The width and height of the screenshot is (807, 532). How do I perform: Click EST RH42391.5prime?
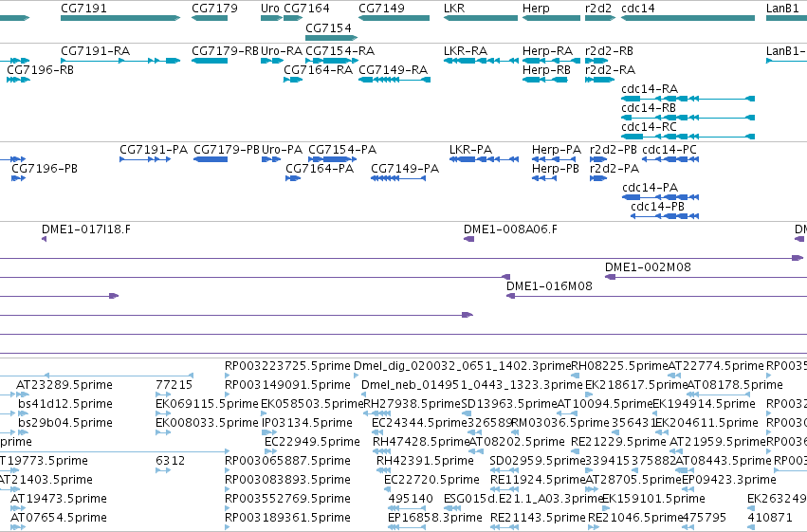425,461
